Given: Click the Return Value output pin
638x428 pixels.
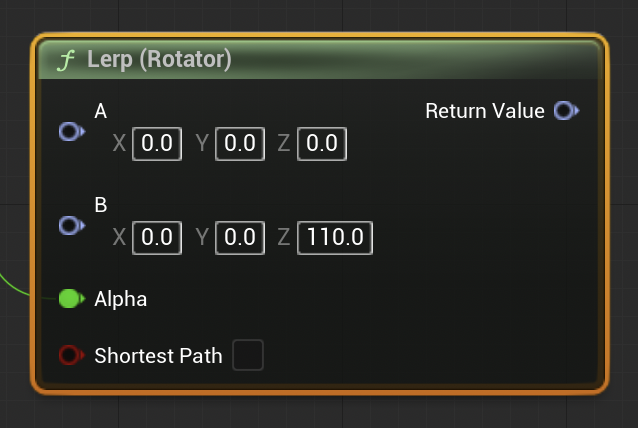Looking at the screenshot, I should (566, 110).
